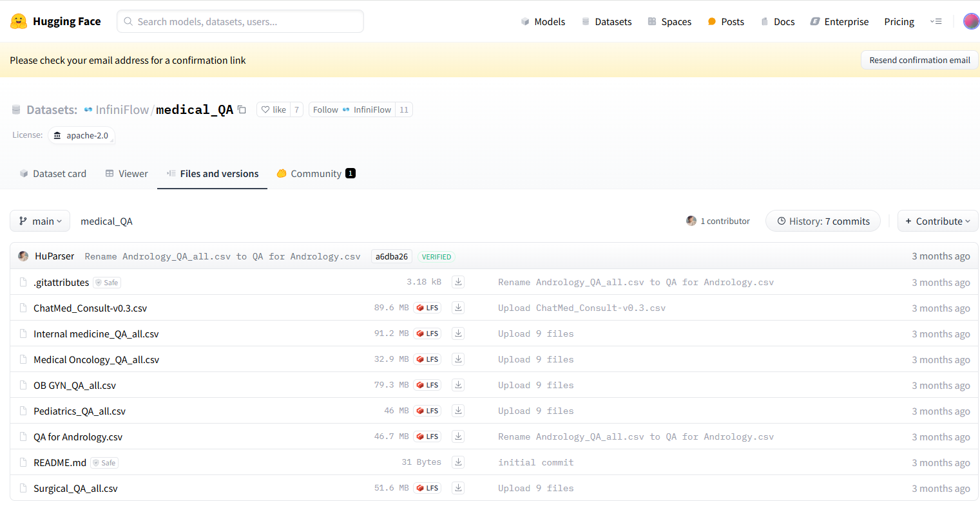Click the InfiniFlow follower count 11
Image resolution: width=980 pixels, height=506 pixels.
coord(404,109)
